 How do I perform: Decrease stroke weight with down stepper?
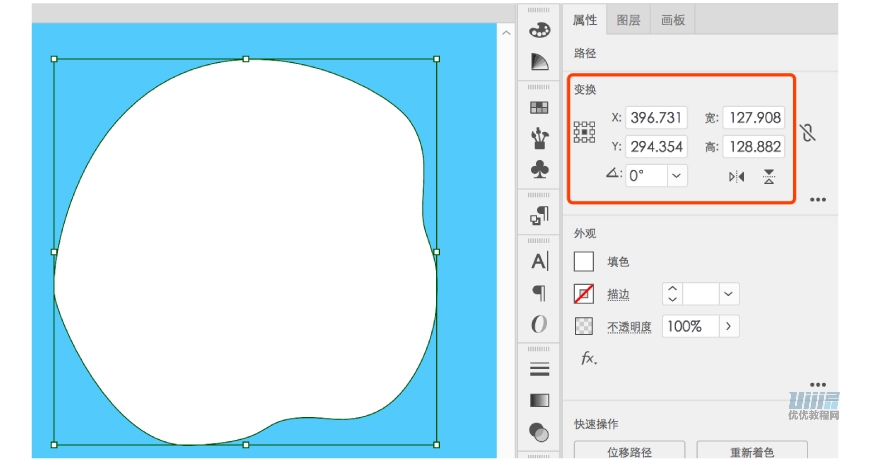click(672, 299)
